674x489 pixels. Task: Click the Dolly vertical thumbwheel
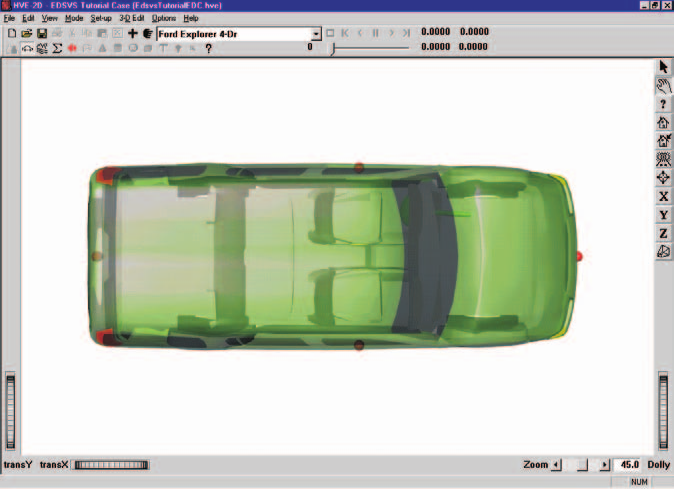pyautogui.click(x=664, y=412)
